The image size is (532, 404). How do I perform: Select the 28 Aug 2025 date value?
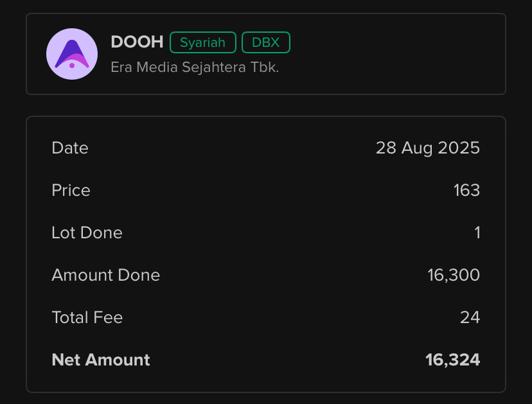[x=428, y=148]
